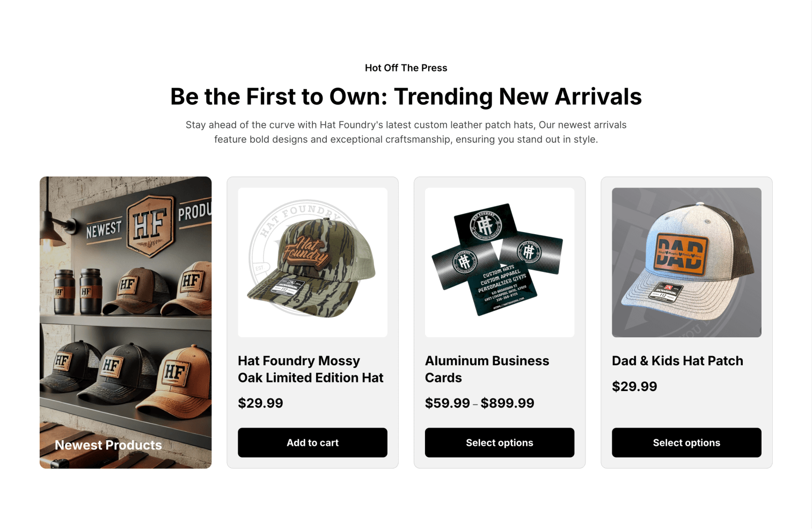Click the $29.99 price under Mossy Oak hat
The width and height of the screenshot is (812, 529).
[260, 403]
